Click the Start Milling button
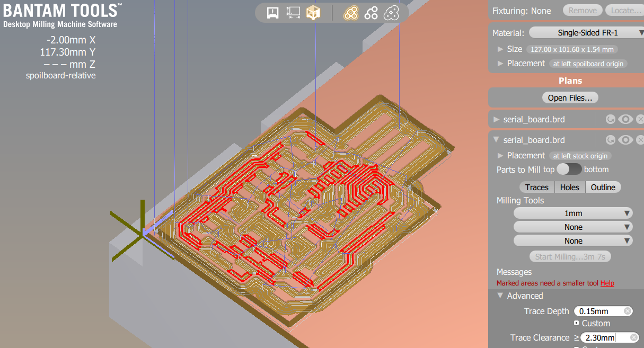 570,256
